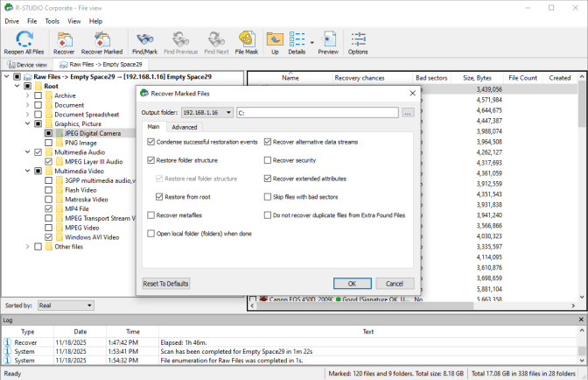This screenshot has height=380, width=588.
Task: Enable Skip files with bad sectors
Action: pos(269,197)
